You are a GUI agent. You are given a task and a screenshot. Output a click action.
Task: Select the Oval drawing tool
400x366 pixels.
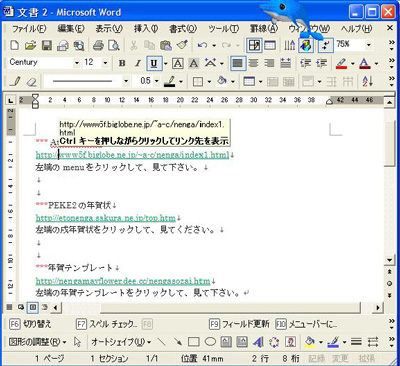tap(210, 342)
